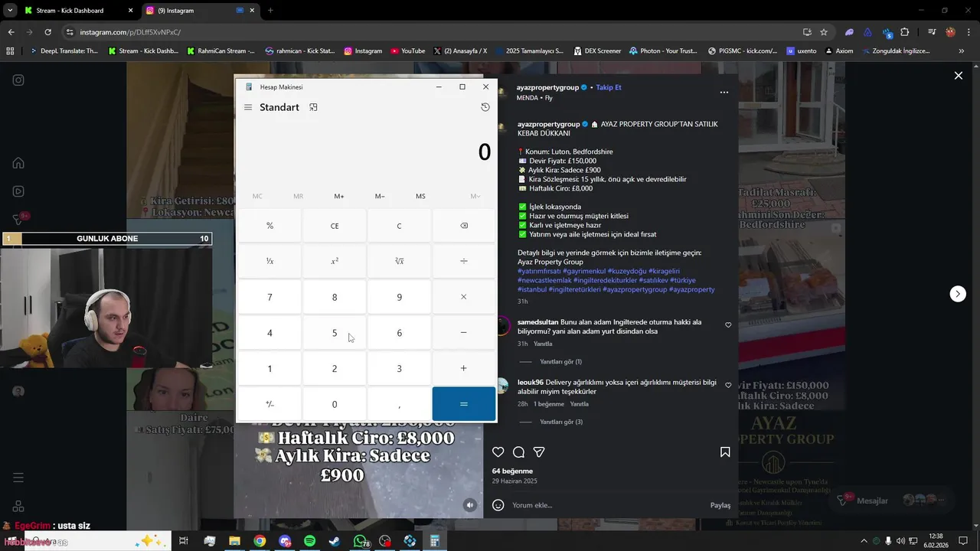Click the share post icon
This screenshot has width=980, height=551.
[x=539, y=452]
